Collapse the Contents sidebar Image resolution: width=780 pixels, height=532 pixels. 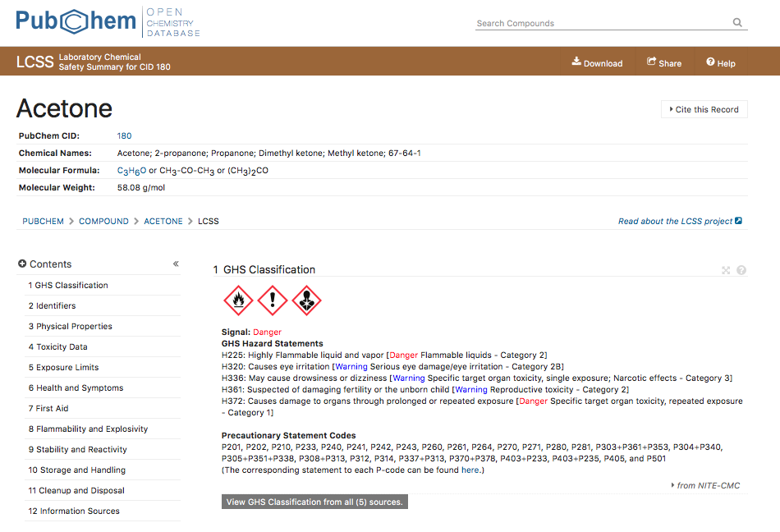pos(176,264)
